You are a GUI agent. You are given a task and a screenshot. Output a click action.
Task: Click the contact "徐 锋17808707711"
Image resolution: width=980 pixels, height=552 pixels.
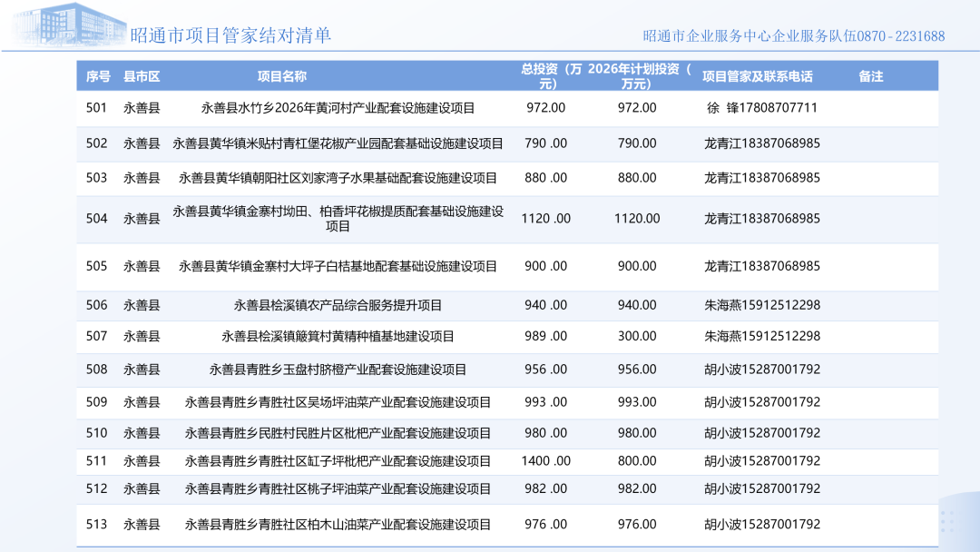point(762,107)
